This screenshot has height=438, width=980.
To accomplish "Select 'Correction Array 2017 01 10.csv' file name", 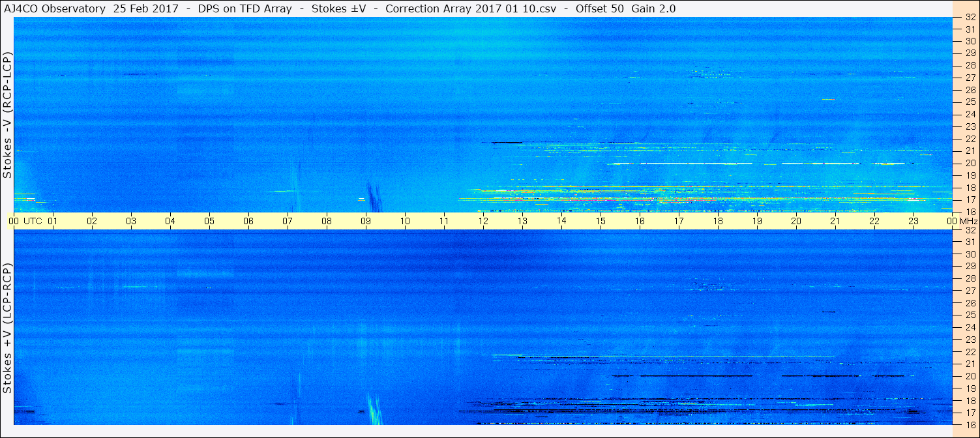I will tap(470, 8).
